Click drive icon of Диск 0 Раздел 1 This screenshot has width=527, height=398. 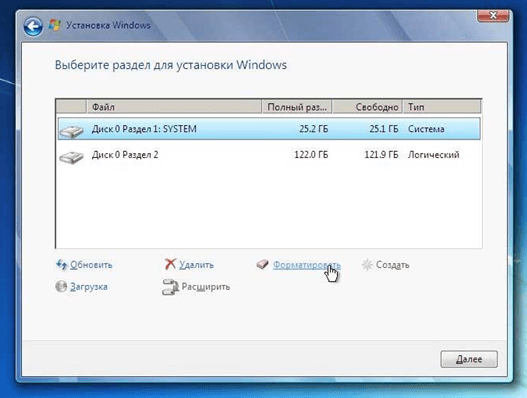click(71, 131)
